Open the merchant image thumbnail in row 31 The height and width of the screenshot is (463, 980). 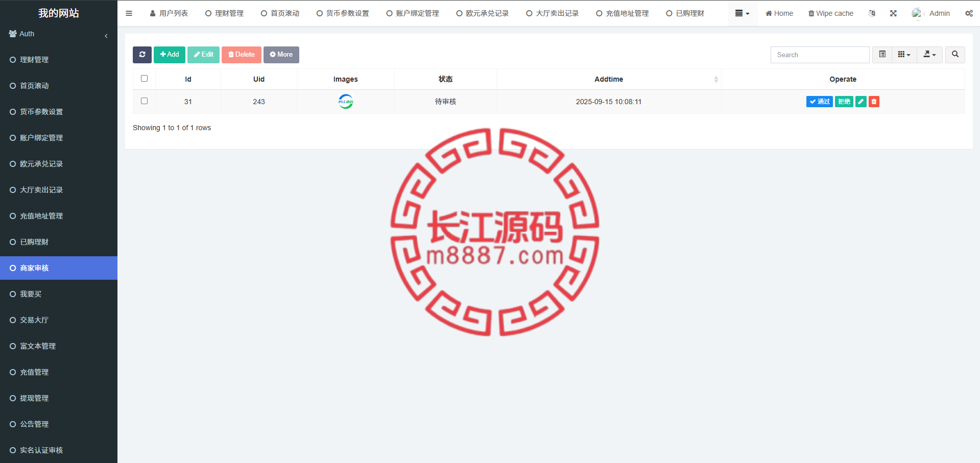click(346, 102)
